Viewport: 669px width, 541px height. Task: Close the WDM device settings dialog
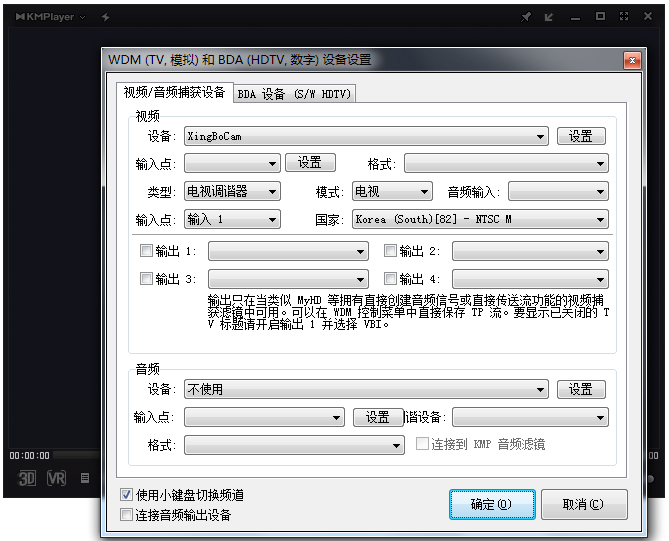(x=632, y=61)
